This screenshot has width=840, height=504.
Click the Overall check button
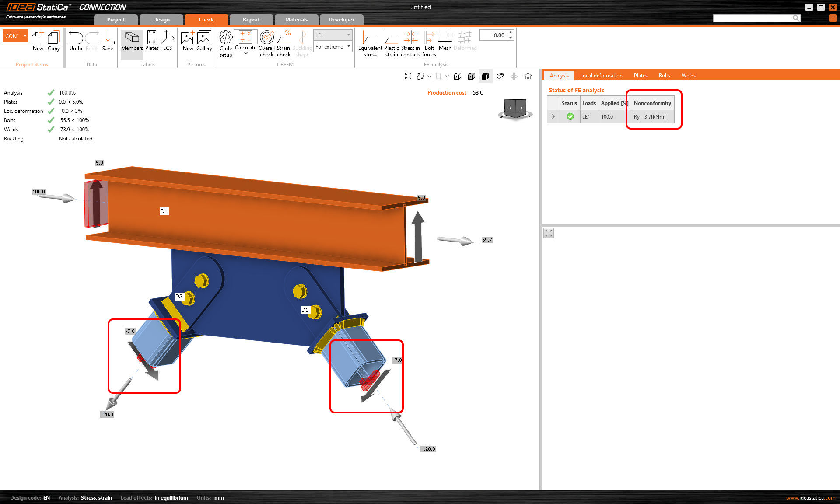click(266, 38)
